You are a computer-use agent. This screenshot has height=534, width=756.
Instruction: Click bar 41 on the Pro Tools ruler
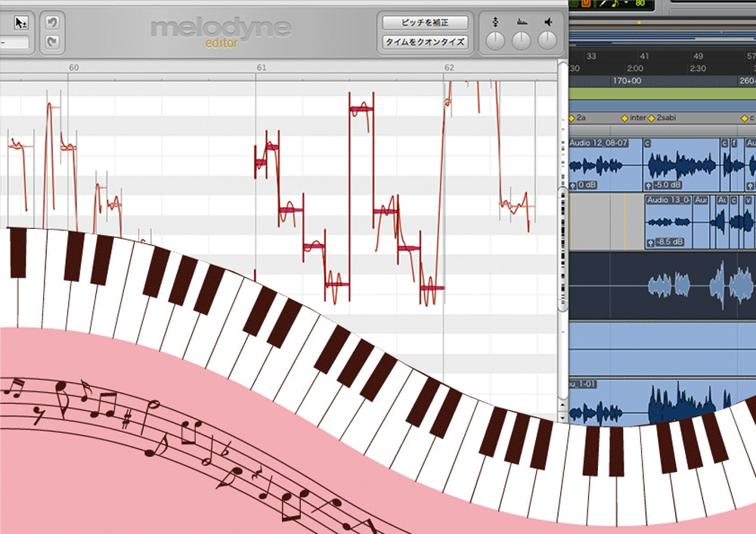[644, 57]
